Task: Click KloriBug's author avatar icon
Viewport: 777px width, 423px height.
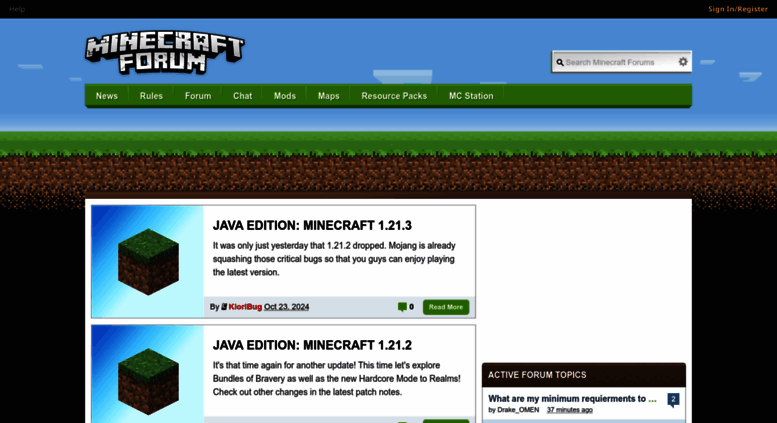Action: (224, 307)
